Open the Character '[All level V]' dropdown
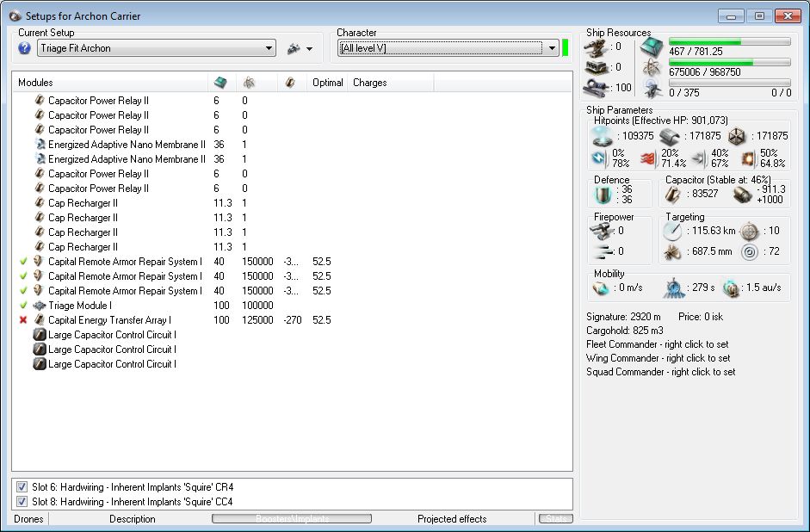 (448, 48)
